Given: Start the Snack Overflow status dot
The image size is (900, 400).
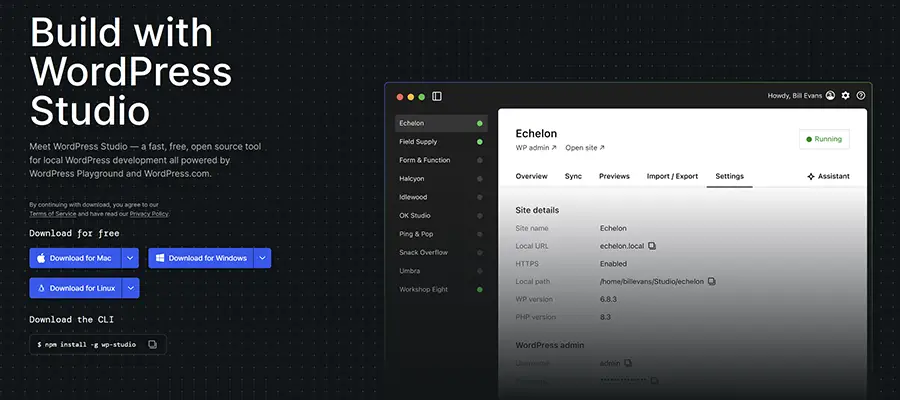Looking at the screenshot, I should pyautogui.click(x=480, y=253).
